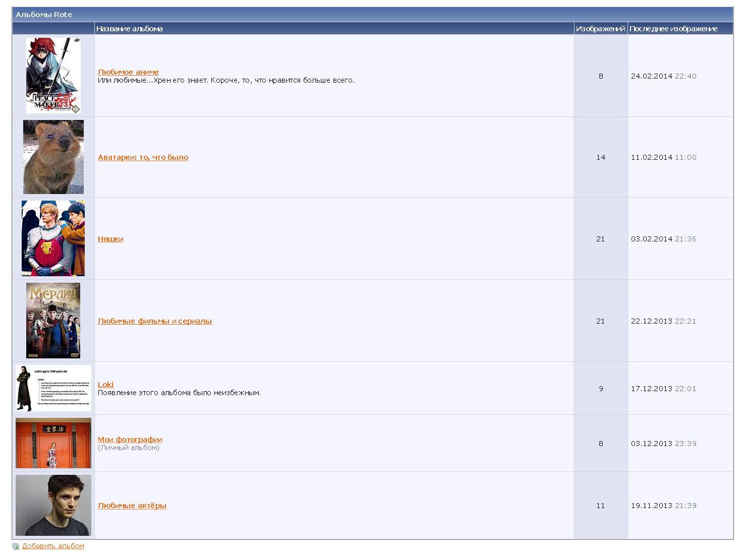The width and height of the screenshot is (744, 560).
Task: Click the add album icon next to Добавить альбом
Action: point(16,546)
